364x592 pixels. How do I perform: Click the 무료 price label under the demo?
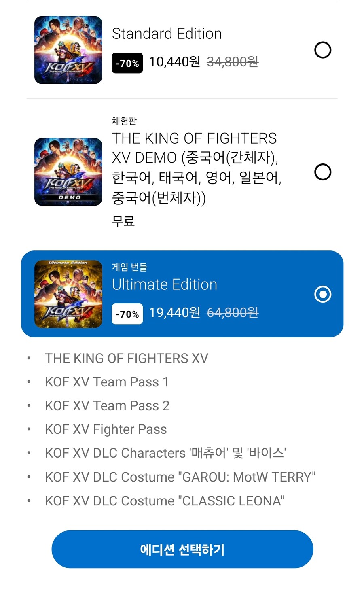[123, 221]
